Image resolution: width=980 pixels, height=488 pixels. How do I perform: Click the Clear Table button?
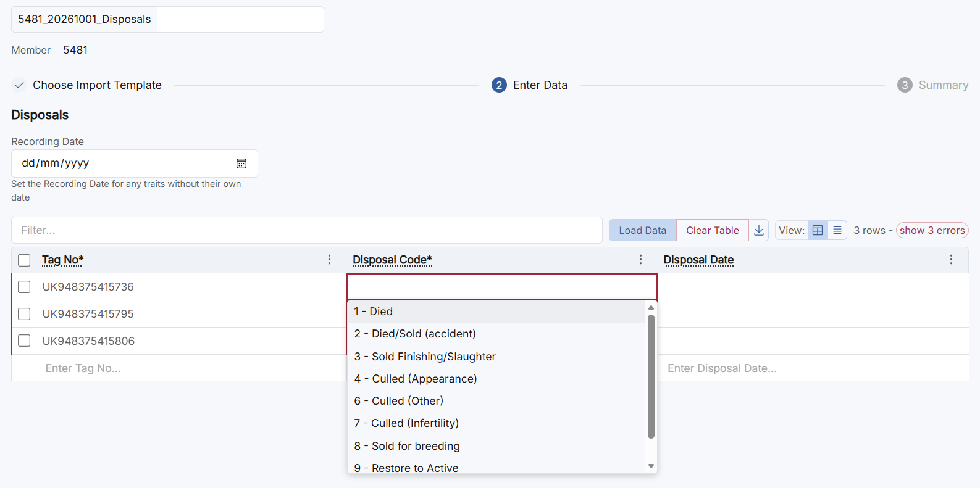[x=713, y=230]
